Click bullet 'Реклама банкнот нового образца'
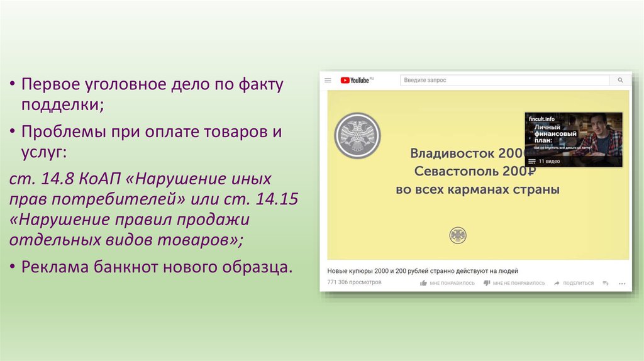Image resolution: width=644 pixels, height=361 pixels. [157, 267]
